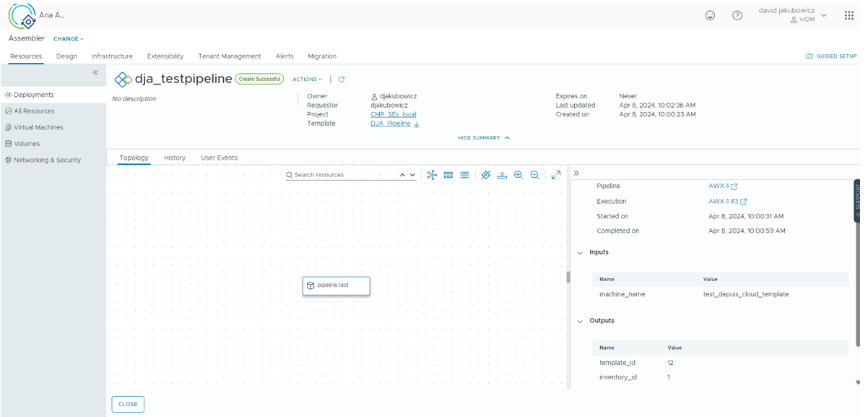Click the download topology icon
Screen dimensions: 868x417
tap(502, 175)
